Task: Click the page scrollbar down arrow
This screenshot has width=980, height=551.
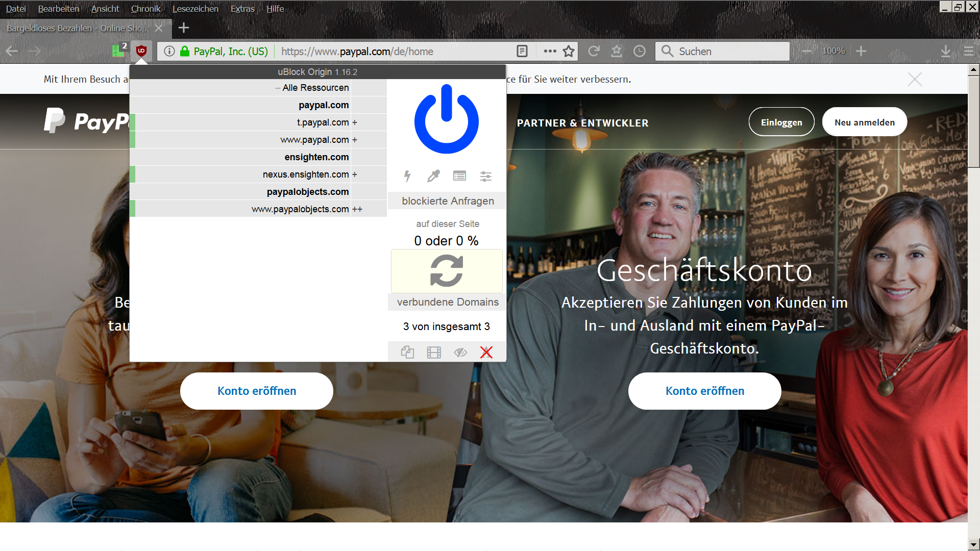Action: coord(974,545)
